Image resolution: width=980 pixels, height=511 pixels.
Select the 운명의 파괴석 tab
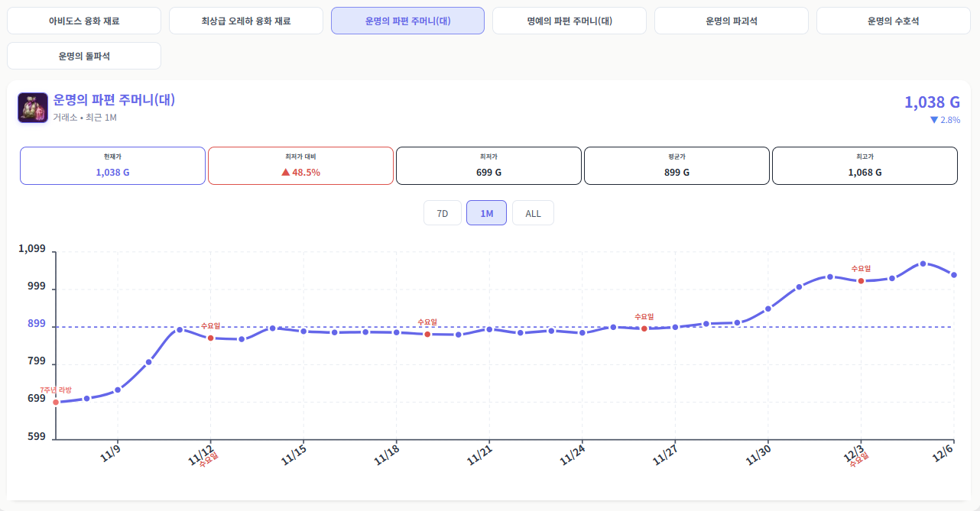click(x=731, y=21)
